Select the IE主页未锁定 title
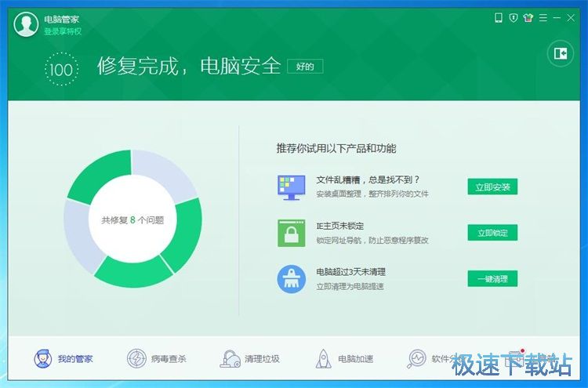588x388 pixels. [x=340, y=226]
